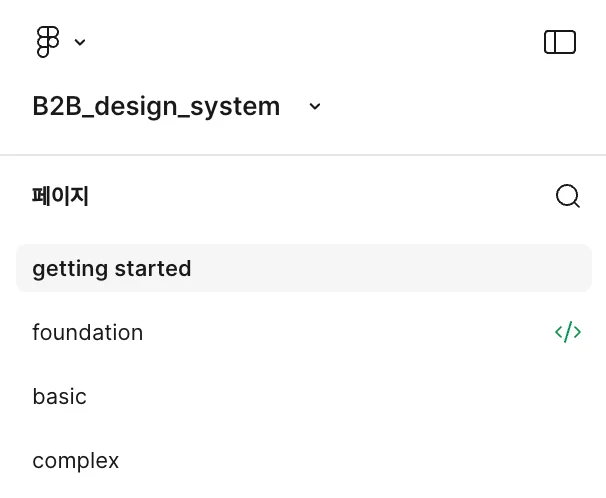The image size is (606, 498).
Task: Click the B2B_design_system file name
Action: (x=156, y=106)
